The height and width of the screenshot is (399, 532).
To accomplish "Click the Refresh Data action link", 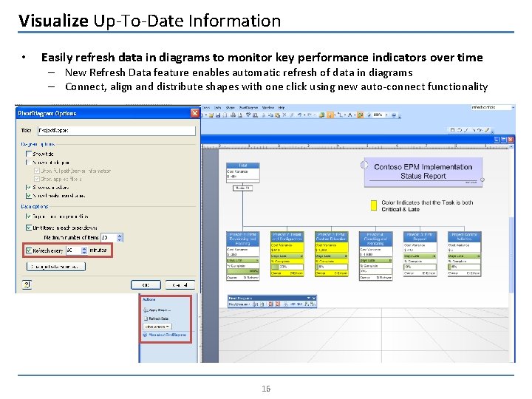I will click(158, 318).
